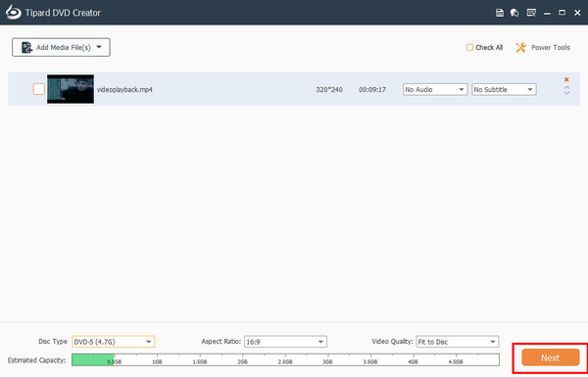Select the videoplayback.mp4 video thumbnail
Viewport: 588px width, 378px height.
pyautogui.click(x=71, y=89)
